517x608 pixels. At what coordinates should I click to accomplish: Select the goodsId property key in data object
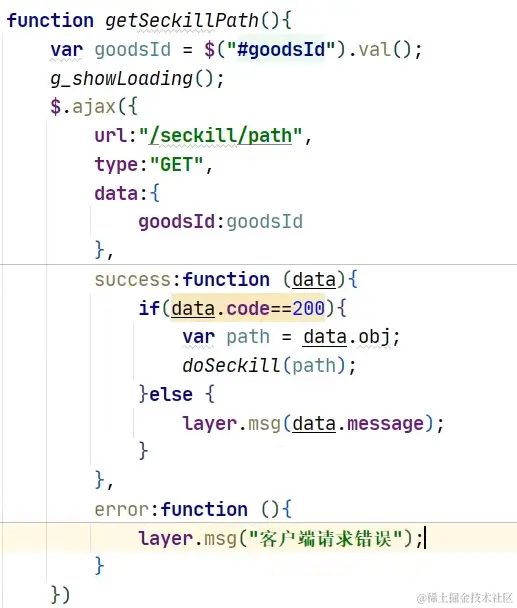(x=176, y=222)
